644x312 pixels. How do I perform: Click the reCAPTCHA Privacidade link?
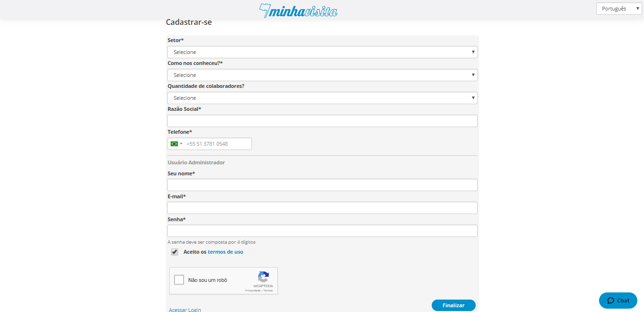click(x=253, y=290)
